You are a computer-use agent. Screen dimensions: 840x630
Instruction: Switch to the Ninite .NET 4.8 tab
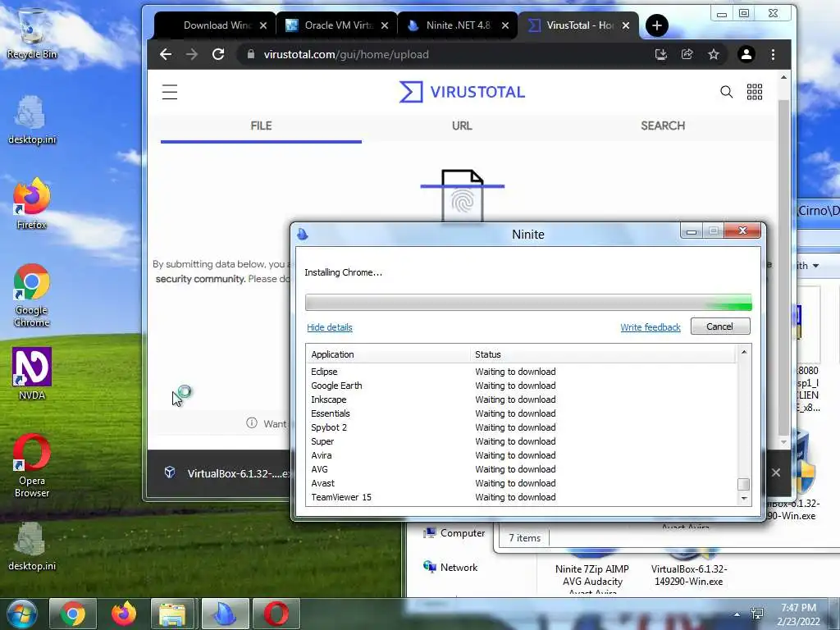tap(449, 25)
